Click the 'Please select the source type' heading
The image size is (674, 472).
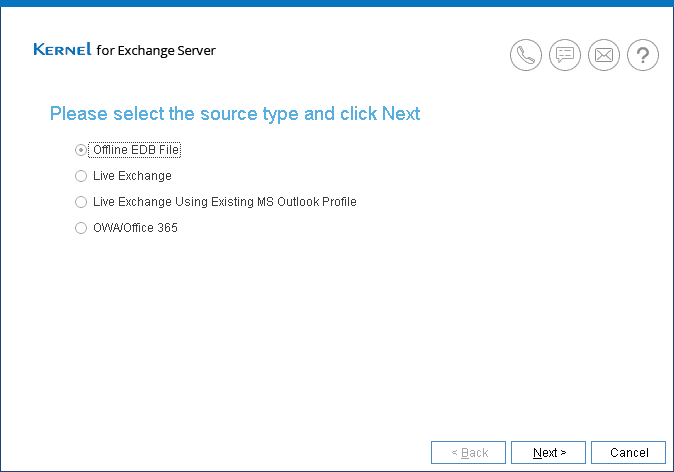point(235,114)
